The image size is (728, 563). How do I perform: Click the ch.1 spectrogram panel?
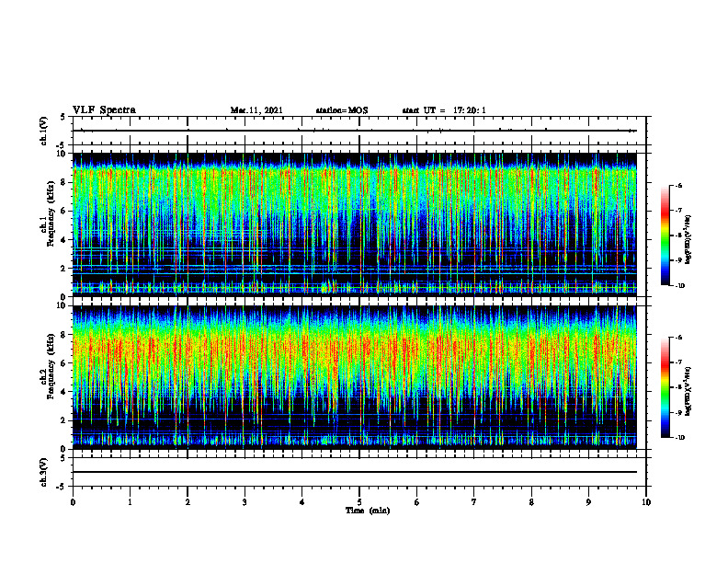[354, 224]
